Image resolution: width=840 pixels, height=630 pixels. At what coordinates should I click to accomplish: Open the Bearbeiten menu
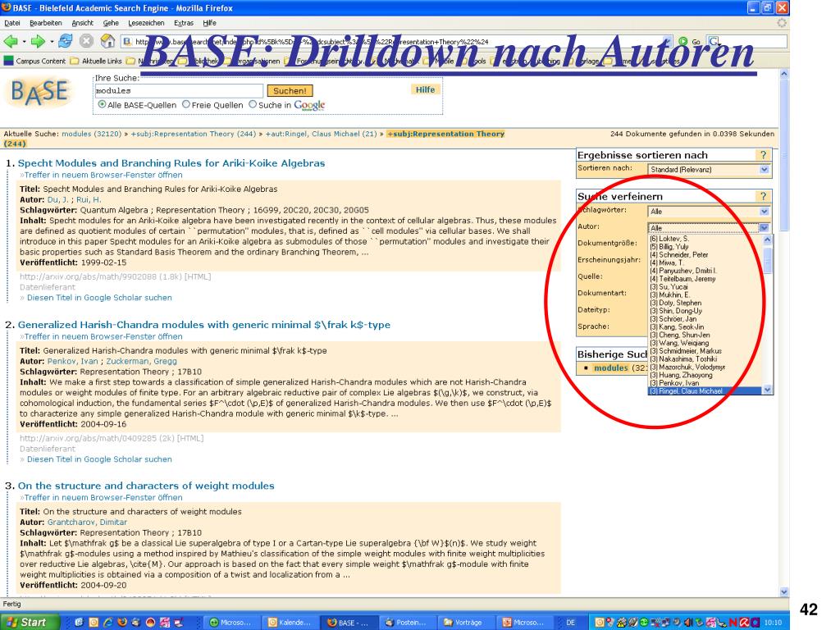(x=46, y=23)
